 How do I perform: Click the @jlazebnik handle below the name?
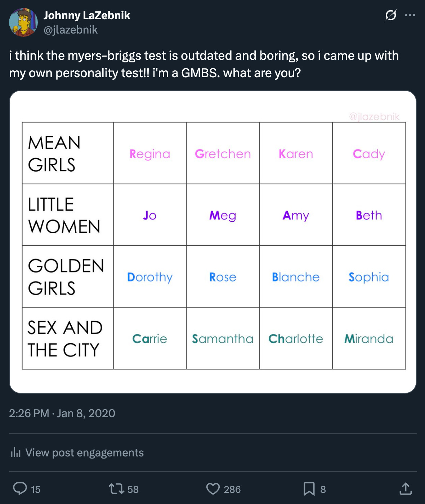point(71,30)
